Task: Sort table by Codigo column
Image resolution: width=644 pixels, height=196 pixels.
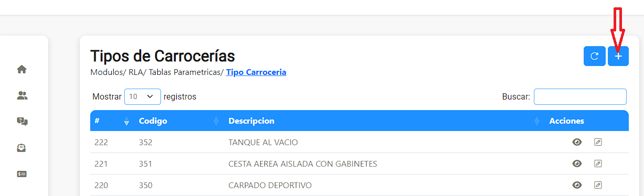Action: [179, 121]
